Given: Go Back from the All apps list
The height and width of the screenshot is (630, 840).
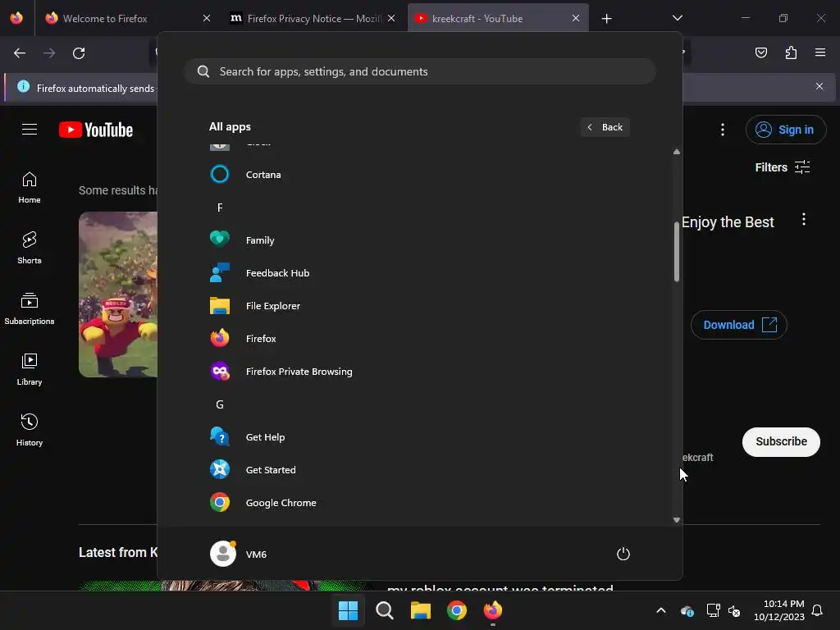Looking at the screenshot, I should pos(605,127).
